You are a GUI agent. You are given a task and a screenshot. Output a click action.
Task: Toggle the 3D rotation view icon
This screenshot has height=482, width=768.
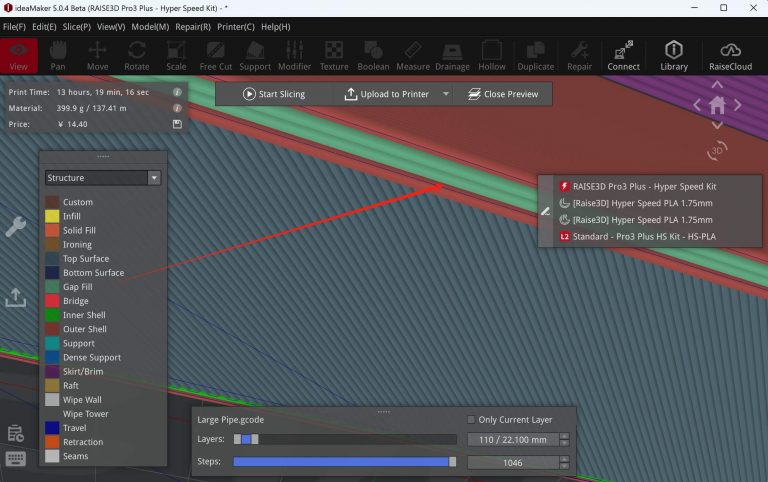717,150
